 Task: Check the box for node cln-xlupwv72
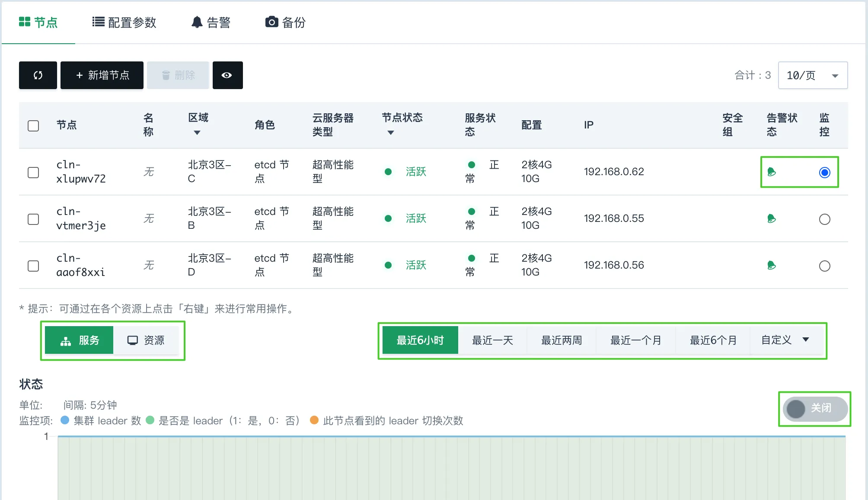pyautogui.click(x=33, y=173)
